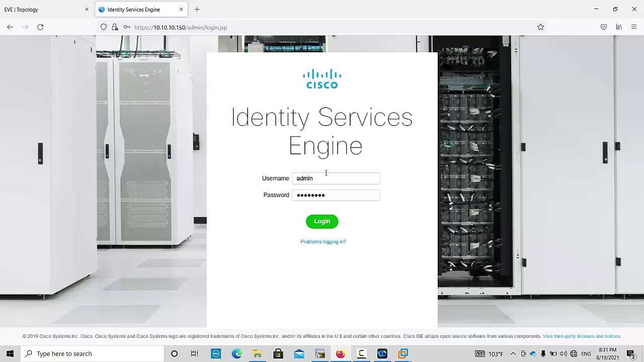This screenshot has width=644, height=362.
Task: Bookmark this page with star icon
Action: [540, 27]
